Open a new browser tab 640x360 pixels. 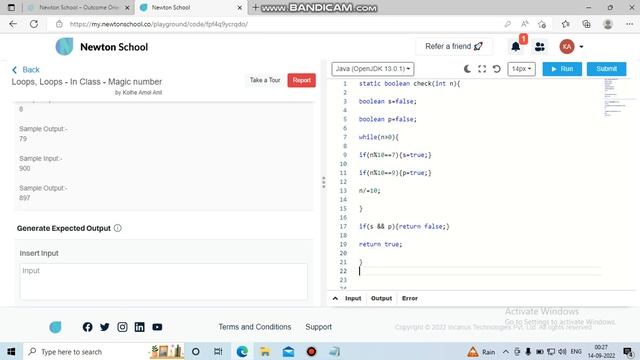(255, 7)
